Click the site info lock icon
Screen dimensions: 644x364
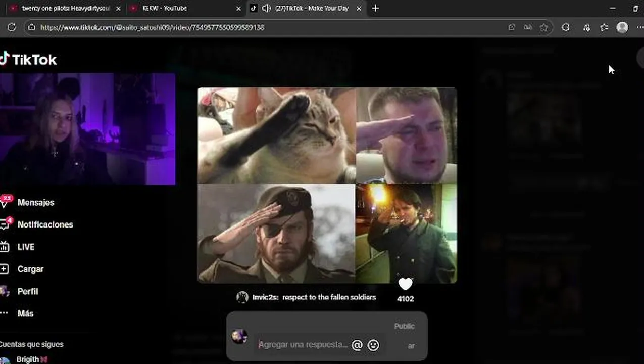[x=31, y=27]
